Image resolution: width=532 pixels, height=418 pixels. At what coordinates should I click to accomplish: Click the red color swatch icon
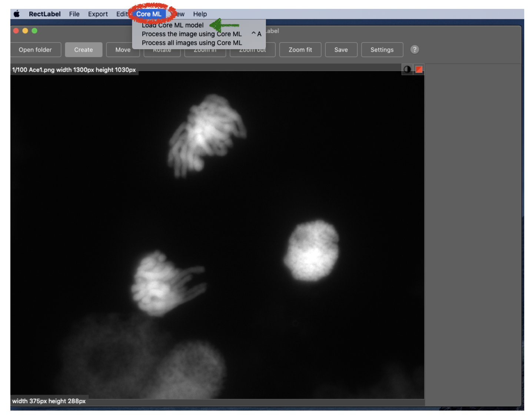(419, 69)
